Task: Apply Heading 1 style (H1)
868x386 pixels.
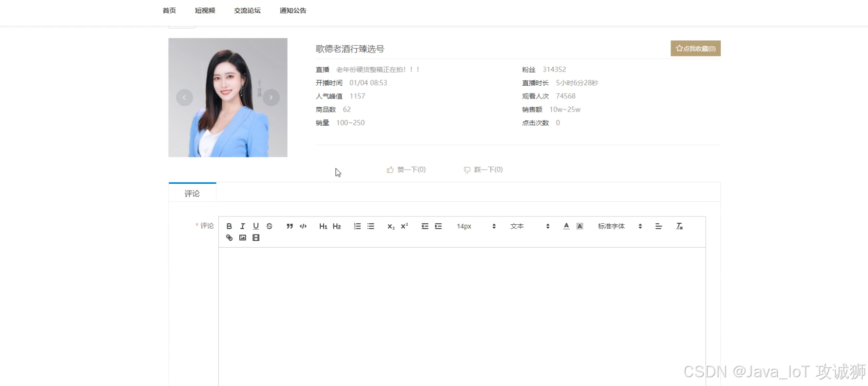Action: (x=323, y=226)
